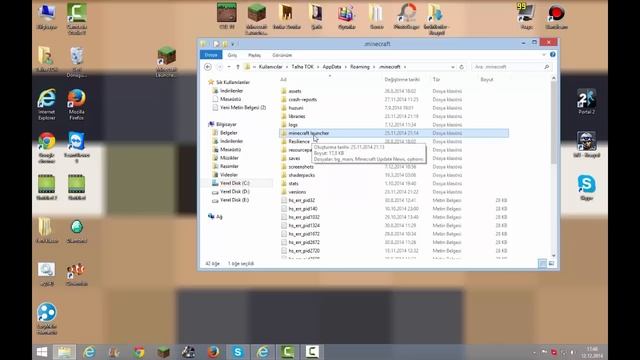Click the Chrome taskbar icon
This screenshot has height=360, width=640.
(139, 352)
